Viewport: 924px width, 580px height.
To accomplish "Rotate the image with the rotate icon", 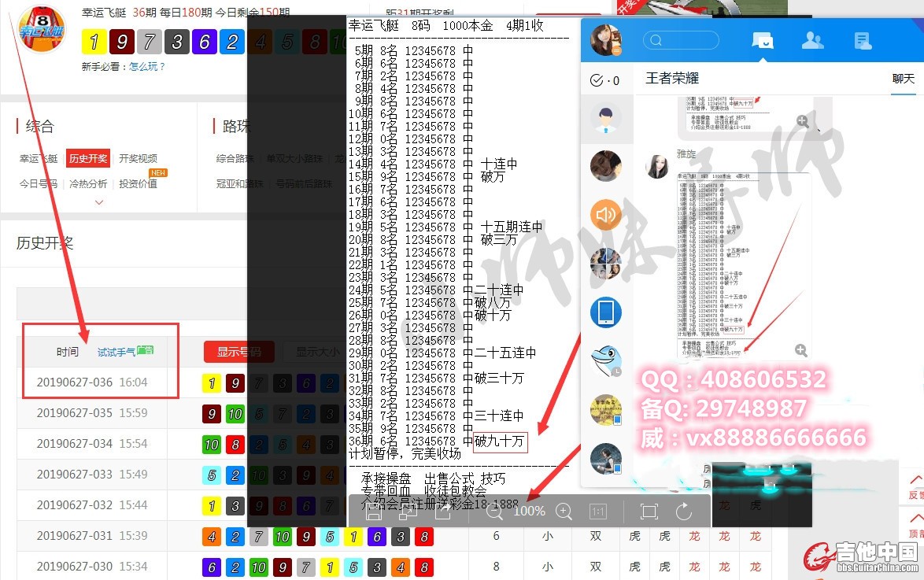I will 684,512.
